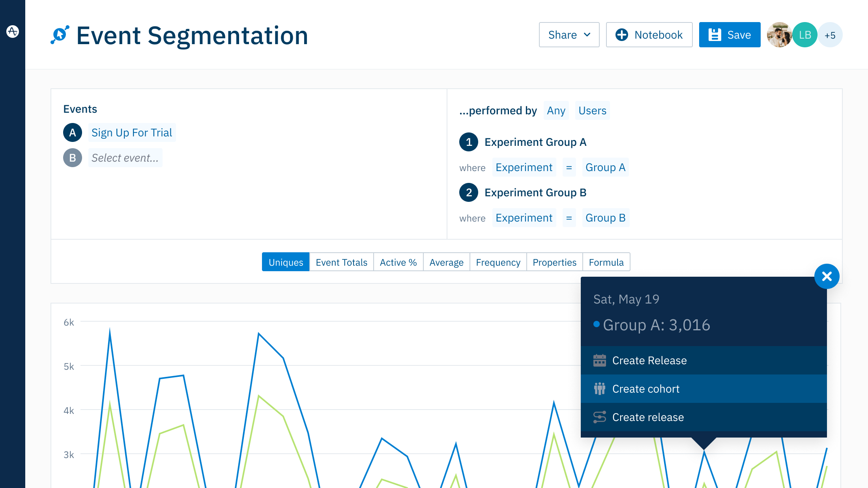The image size is (868, 488).
Task: Expand the Share dropdown
Action: pos(569,35)
